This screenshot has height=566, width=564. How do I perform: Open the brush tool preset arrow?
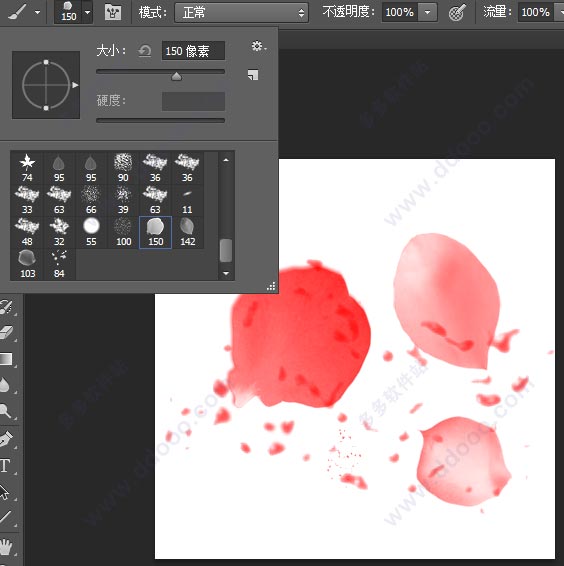point(38,12)
